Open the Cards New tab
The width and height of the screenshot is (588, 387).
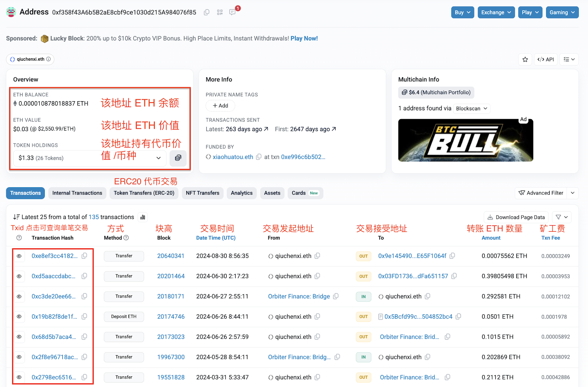pos(305,193)
